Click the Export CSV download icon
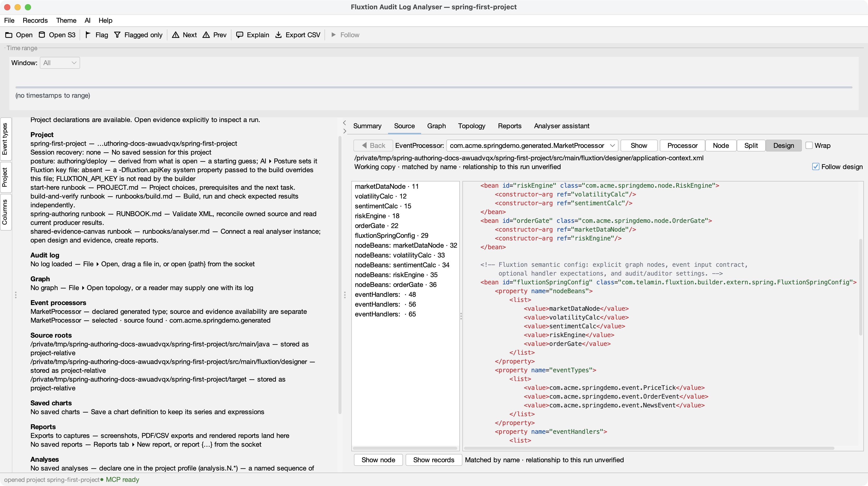The width and height of the screenshot is (868, 486). pos(278,35)
